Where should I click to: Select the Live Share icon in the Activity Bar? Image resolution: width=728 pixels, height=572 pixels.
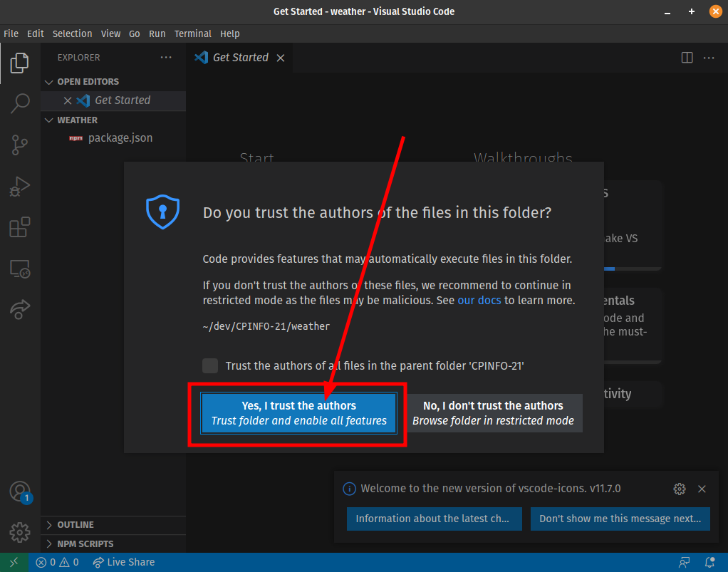click(20, 309)
